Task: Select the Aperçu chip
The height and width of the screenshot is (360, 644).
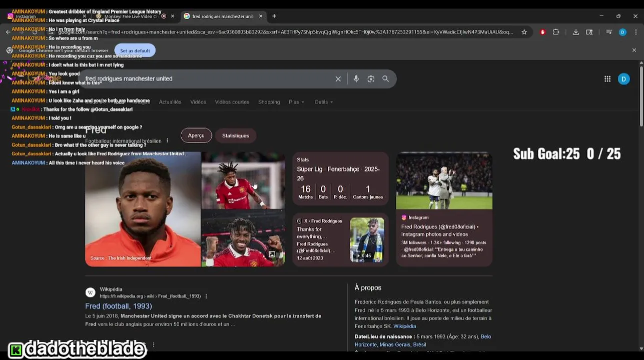Action: click(196, 135)
